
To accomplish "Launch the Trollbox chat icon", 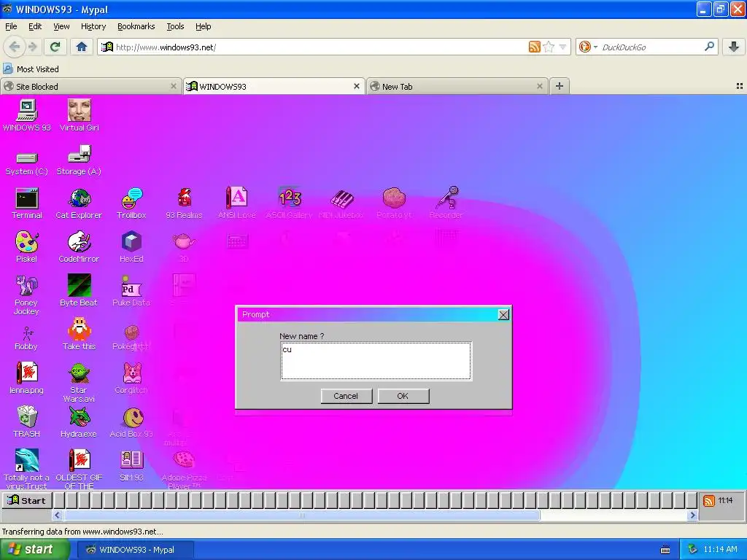I will pos(131,203).
